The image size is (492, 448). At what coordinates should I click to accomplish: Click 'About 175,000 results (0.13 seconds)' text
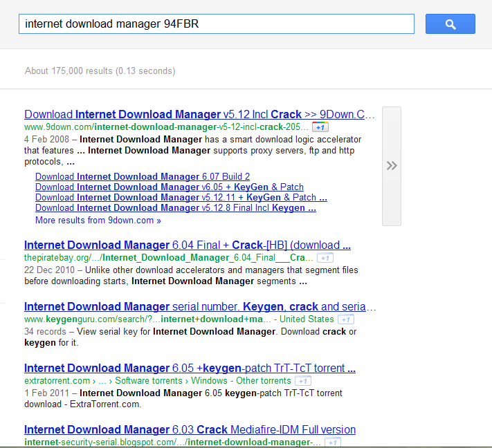[100, 71]
